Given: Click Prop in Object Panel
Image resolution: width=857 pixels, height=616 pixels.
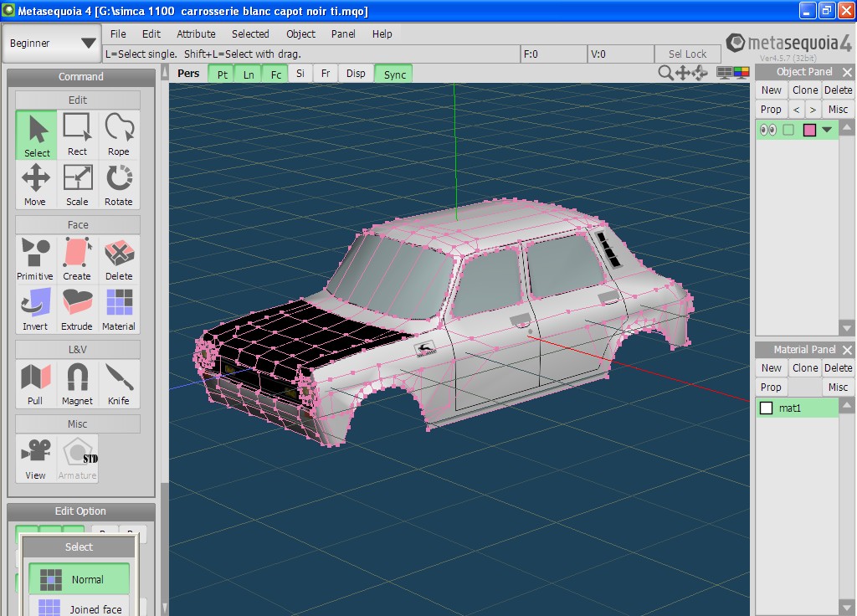Looking at the screenshot, I should (771, 110).
